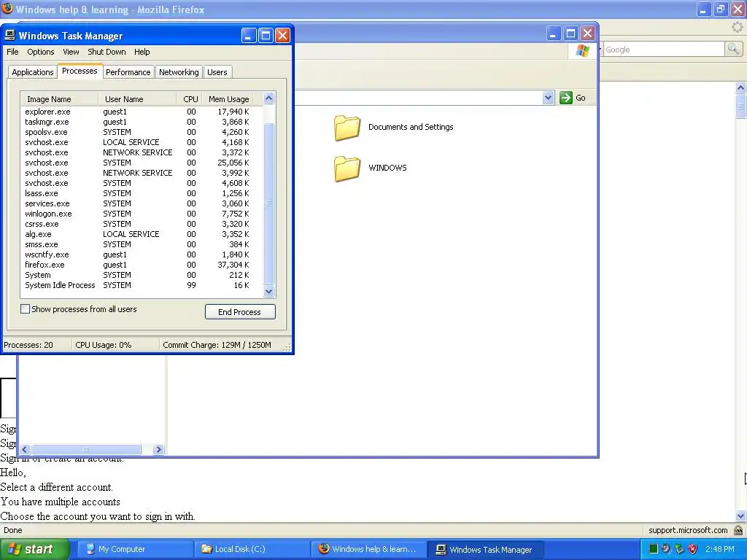Click Firefox page scroll down arrow
This screenshot has width=747, height=560.
click(741, 516)
